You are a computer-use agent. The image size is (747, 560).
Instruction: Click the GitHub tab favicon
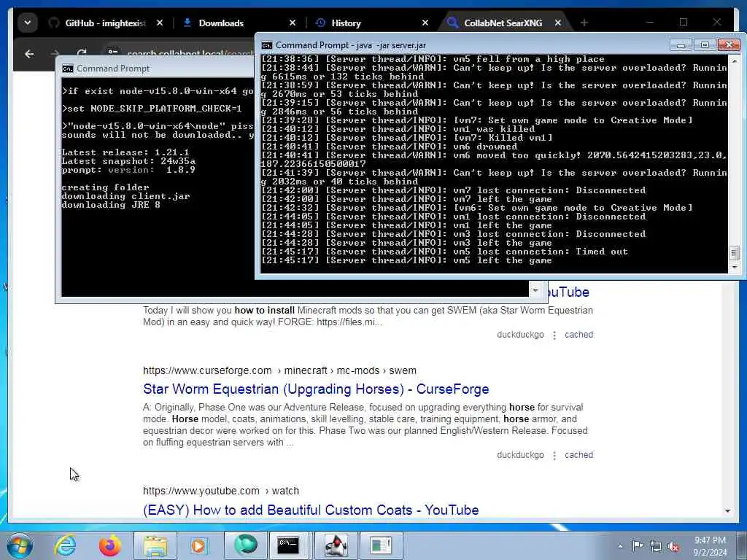(54, 23)
